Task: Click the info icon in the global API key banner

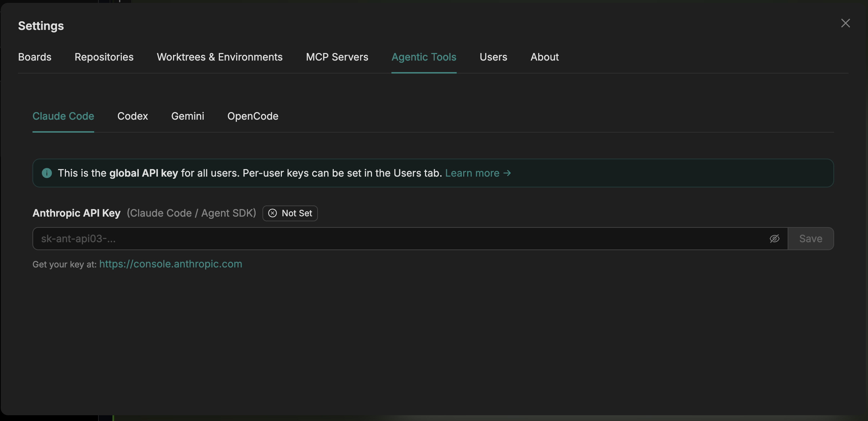Action: (x=46, y=173)
